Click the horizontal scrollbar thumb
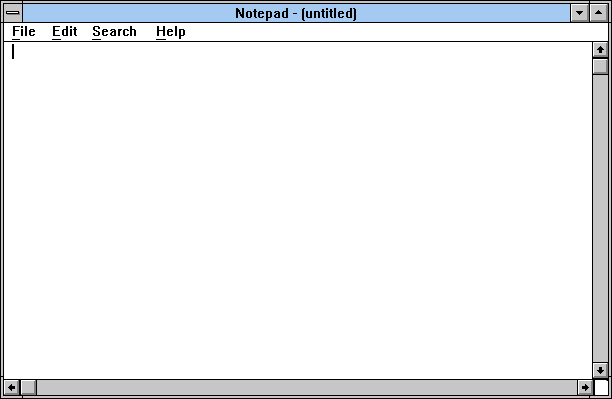Viewport: 612px width, 399px height. tap(28, 387)
